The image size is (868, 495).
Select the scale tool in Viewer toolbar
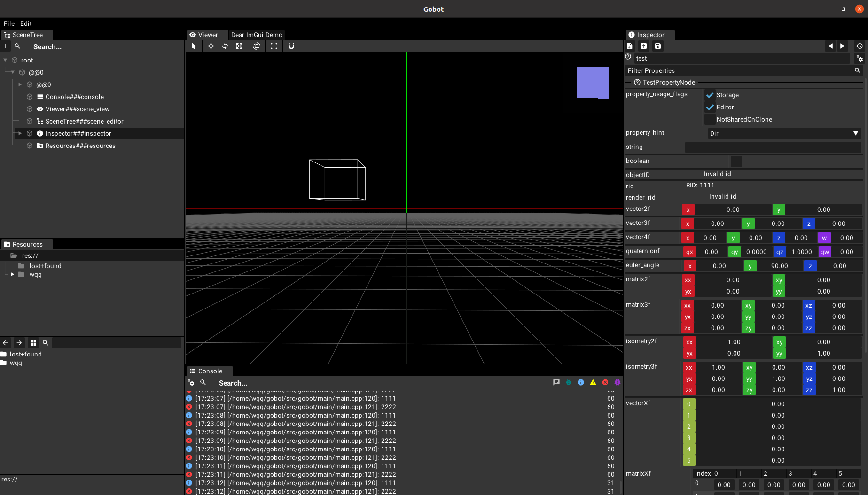coord(239,46)
